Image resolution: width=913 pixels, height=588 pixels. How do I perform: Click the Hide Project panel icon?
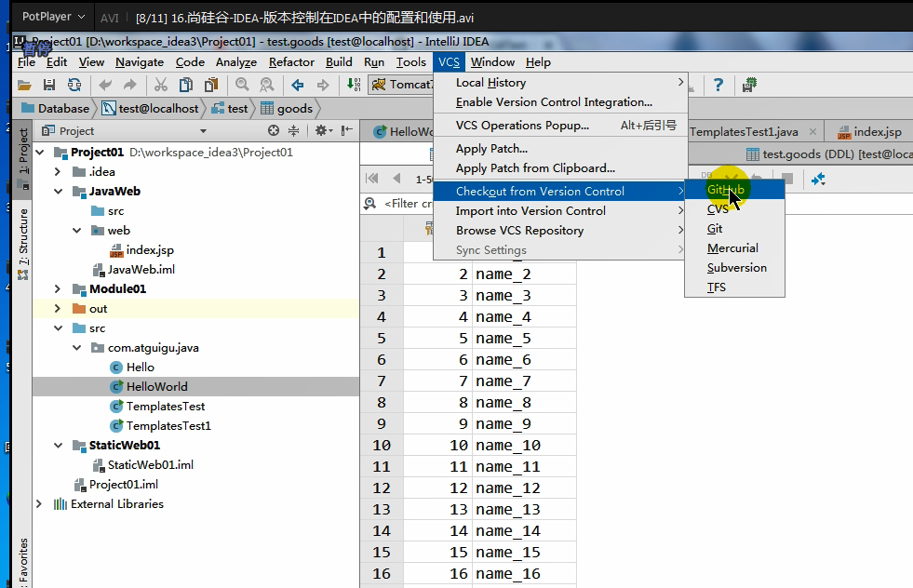point(347,130)
